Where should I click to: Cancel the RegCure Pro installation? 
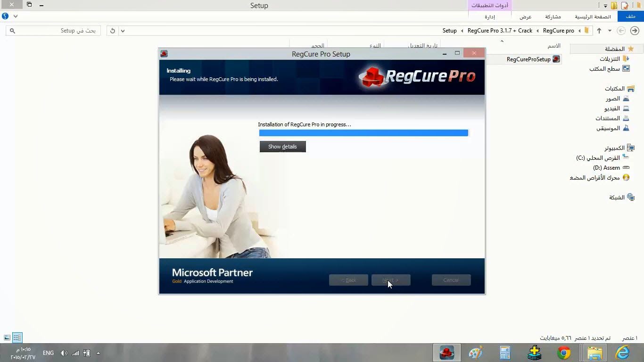(451, 280)
